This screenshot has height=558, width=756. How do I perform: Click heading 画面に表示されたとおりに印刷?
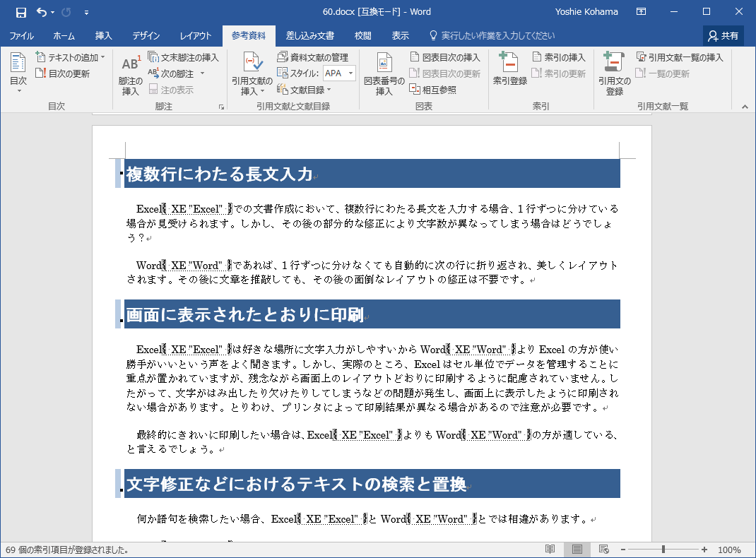point(245,314)
